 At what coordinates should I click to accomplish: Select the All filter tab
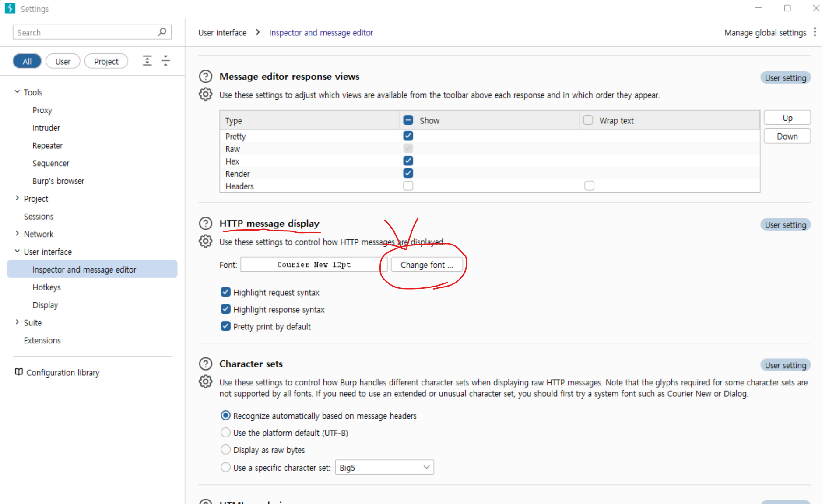(x=27, y=61)
